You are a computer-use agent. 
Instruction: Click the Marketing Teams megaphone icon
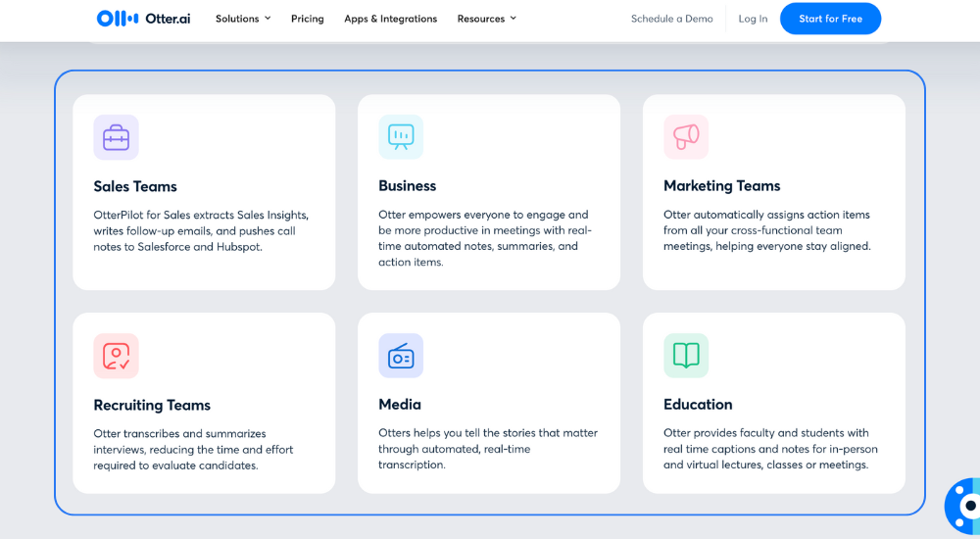(x=686, y=137)
